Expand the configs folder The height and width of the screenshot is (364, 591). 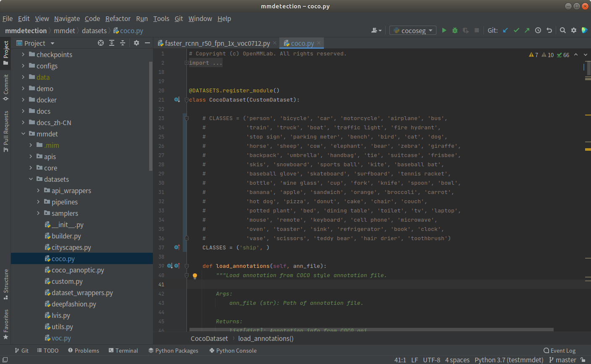(x=24, y=66)
